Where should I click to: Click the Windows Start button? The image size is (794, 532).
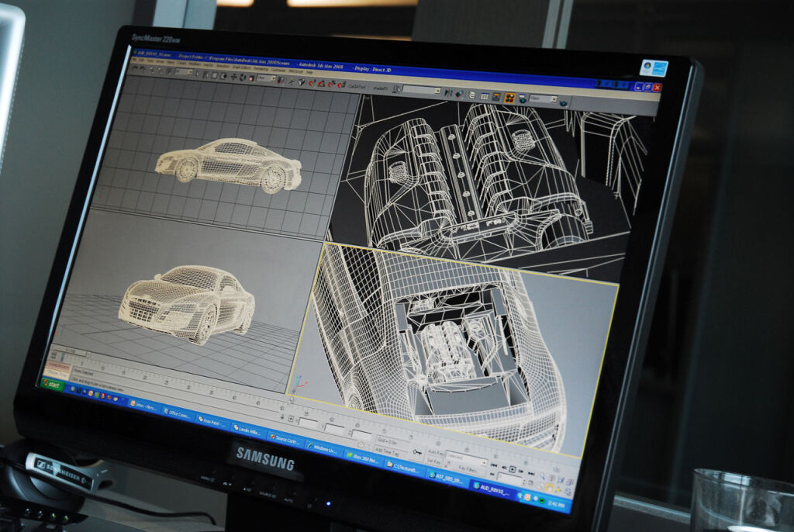[x=54, y=384]
